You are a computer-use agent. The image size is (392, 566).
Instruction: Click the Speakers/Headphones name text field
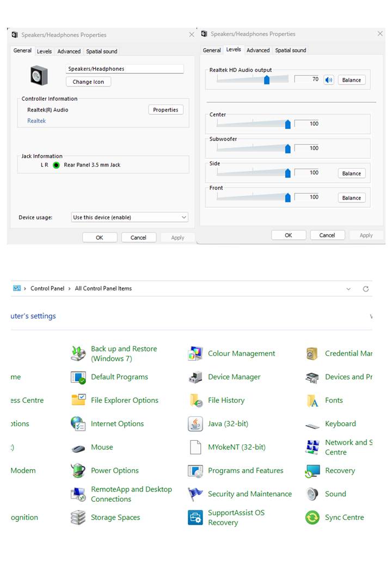coord(125,69)
